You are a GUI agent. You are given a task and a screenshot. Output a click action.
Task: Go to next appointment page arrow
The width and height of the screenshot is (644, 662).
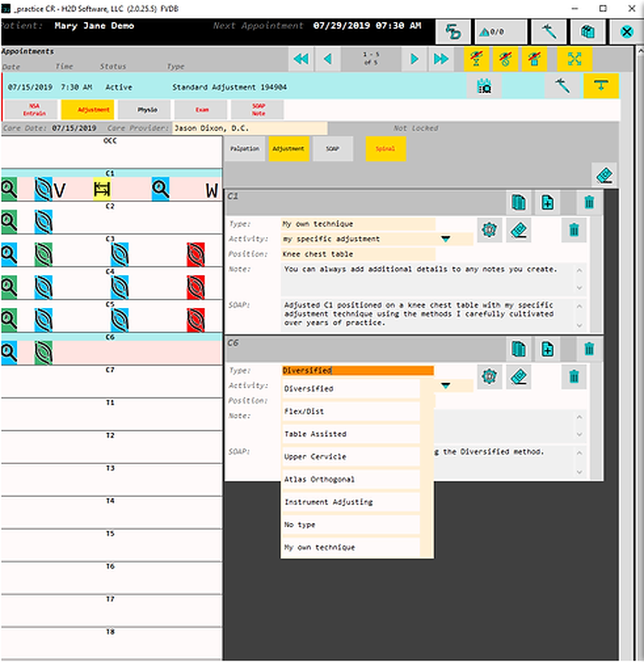click(x=414, y=59)
